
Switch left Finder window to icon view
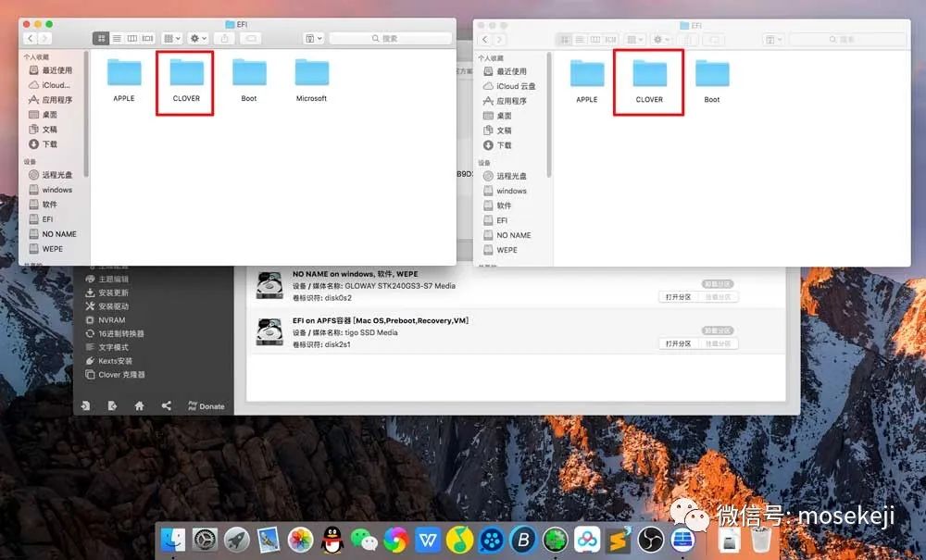pyautogui.click(x=101, y=38)
